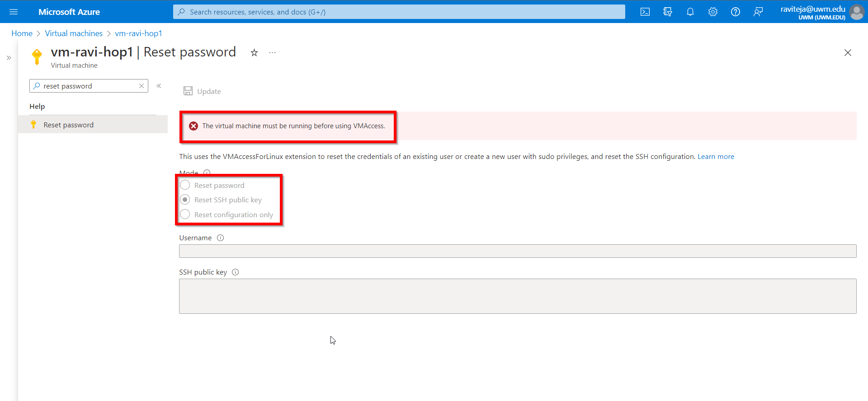Click the SSH public key textarea

(x=518, y=296)
